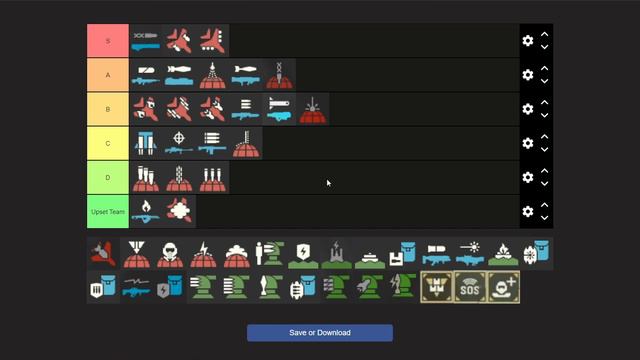
Task: Select the grey tesla tower icon
Action: tap(337, 253)
